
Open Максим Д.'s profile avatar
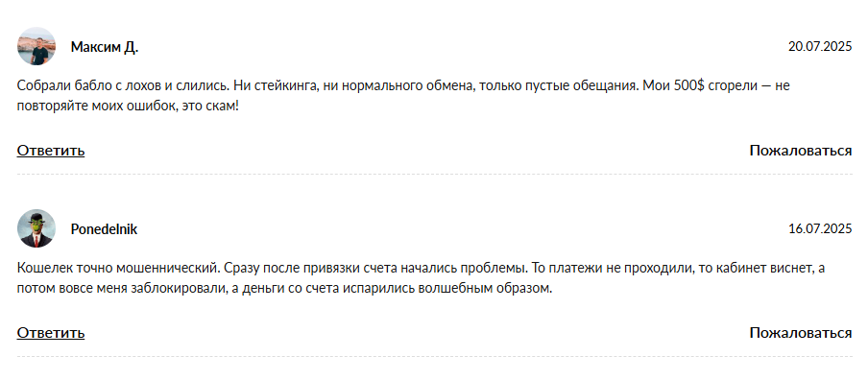pos(36,46)
